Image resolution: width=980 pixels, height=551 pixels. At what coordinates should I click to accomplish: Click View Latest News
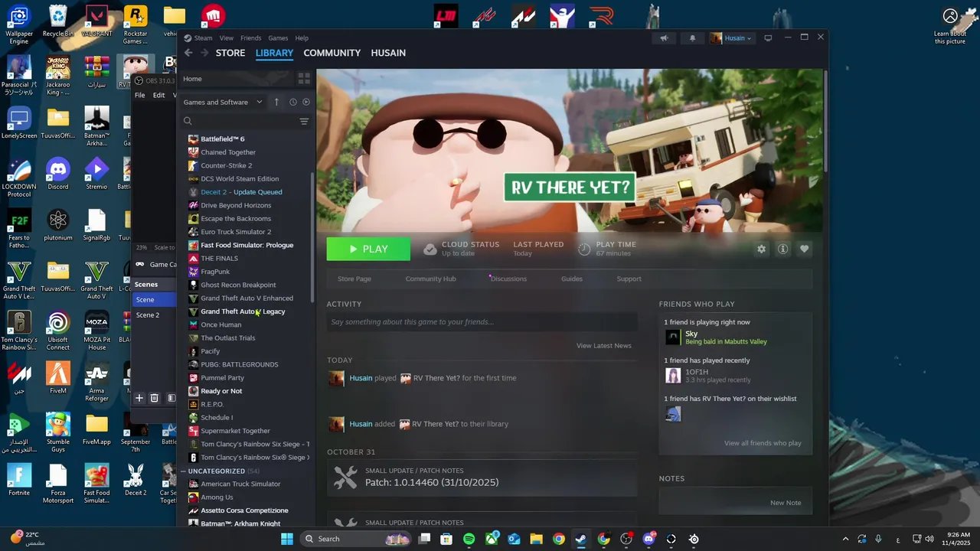coord(604,346)
